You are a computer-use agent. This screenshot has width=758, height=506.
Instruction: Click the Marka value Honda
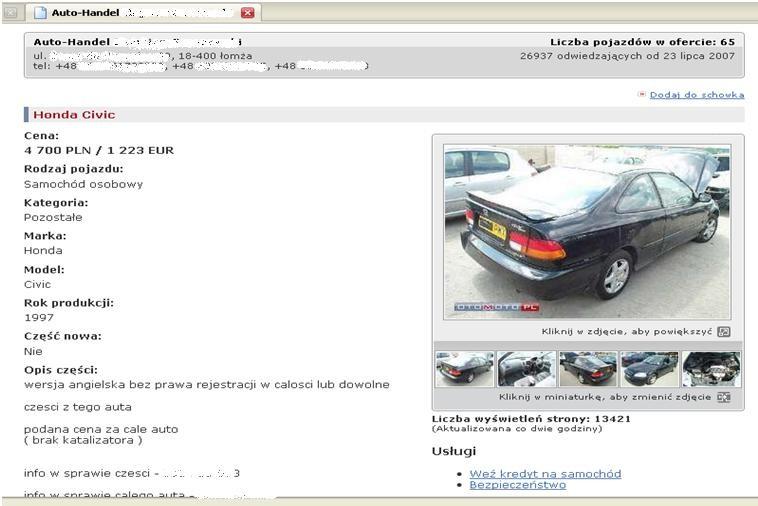[x=43, y=251]
